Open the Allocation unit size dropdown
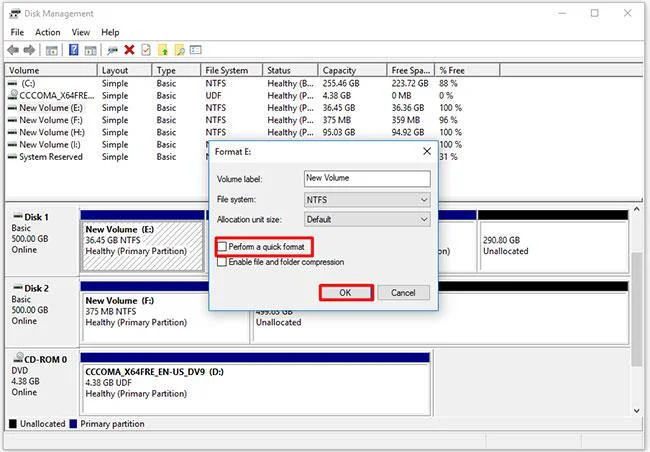Image resolution: width=650 pixels, height=452 pixels. point(367,219)
